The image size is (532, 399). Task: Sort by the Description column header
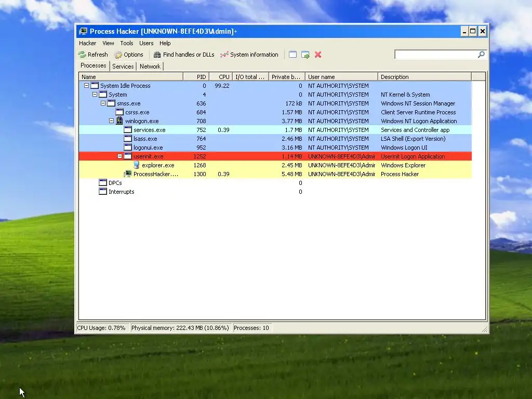tap(425, 77)
